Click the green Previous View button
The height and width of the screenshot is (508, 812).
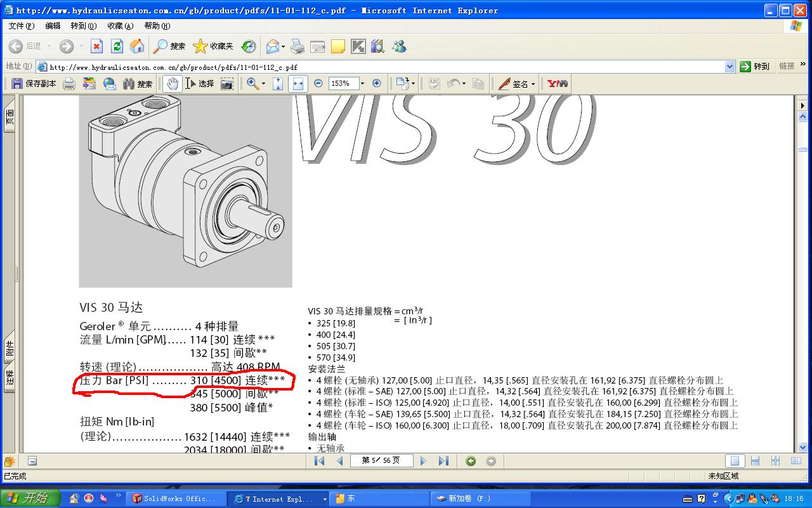[471, 461]
